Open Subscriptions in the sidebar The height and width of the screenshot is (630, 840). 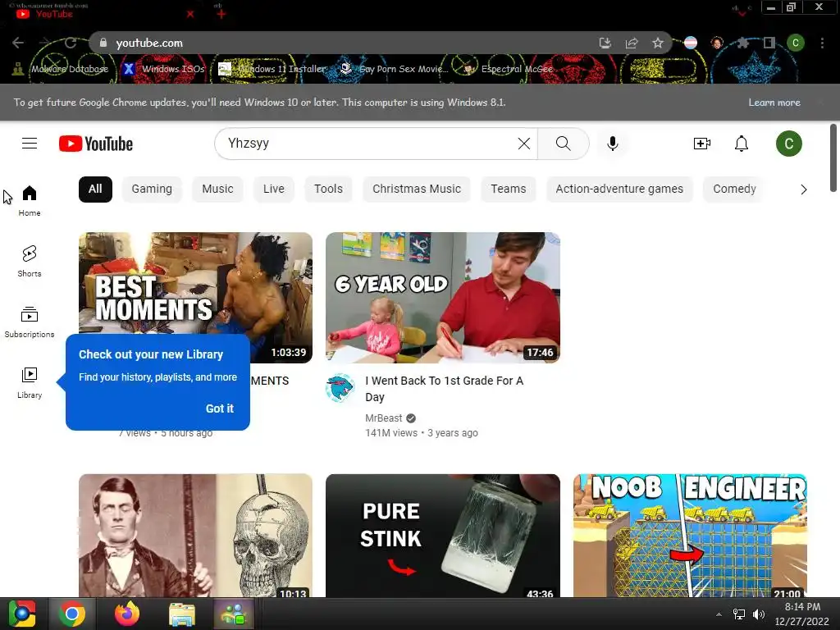pos(30,322)
